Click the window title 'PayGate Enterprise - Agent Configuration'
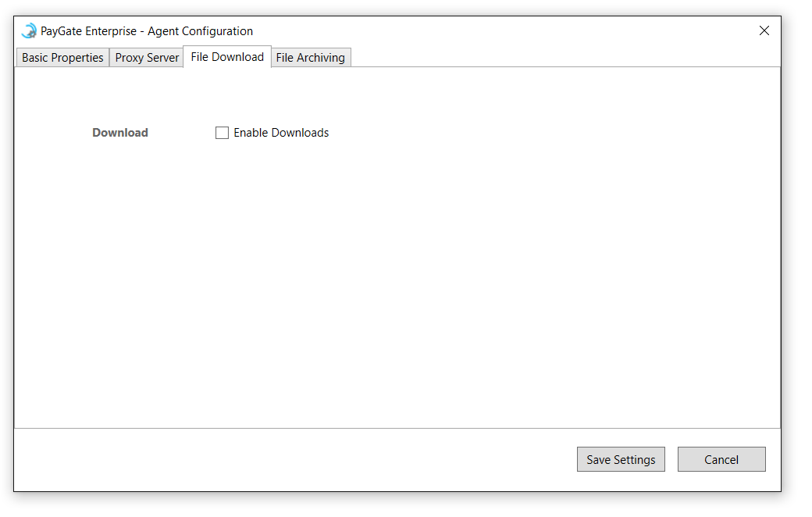Viewport: 812px width, 517px height. (147, 31)
